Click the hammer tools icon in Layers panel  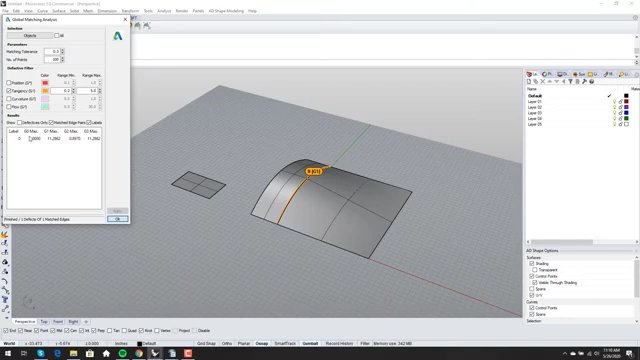[584, 82]
